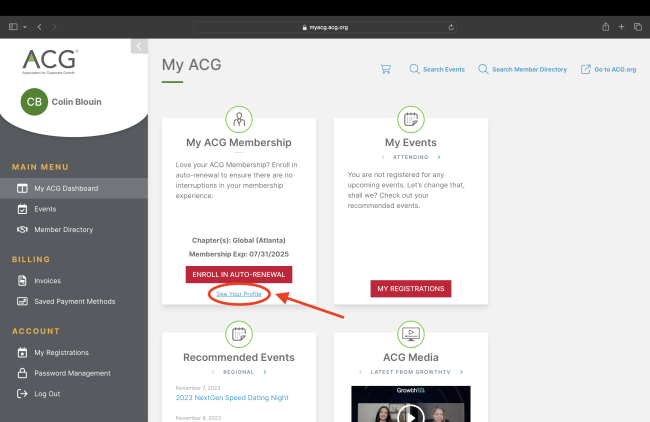650x422 pixels.
Task: Click the My ACG Membership person icon
Action: (239, 119)
